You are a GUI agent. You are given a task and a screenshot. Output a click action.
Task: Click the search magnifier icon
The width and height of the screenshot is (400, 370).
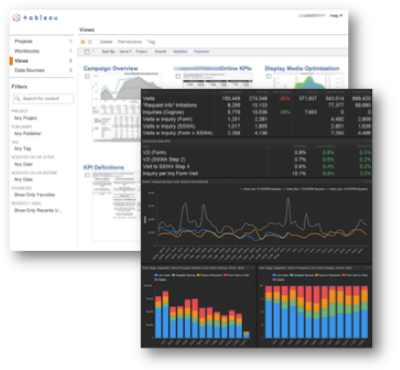(17, 99)
